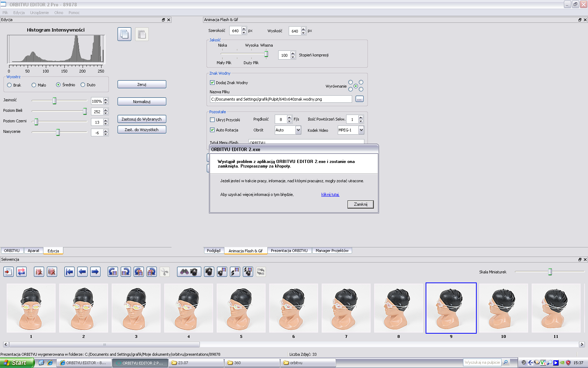The image size is (588, 368).
Task: Select the Dużo sharpen radio option
Action: tap(83, 85)
